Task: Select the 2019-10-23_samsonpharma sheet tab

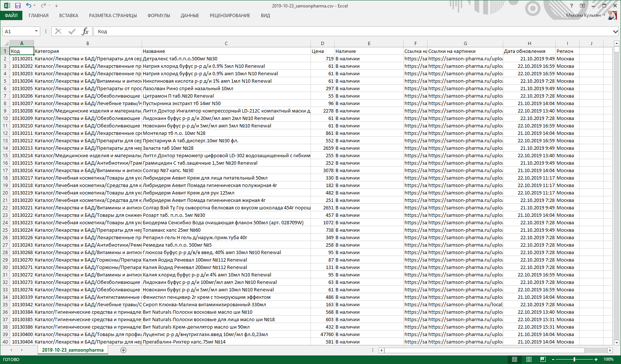Action: coord(73,350)
